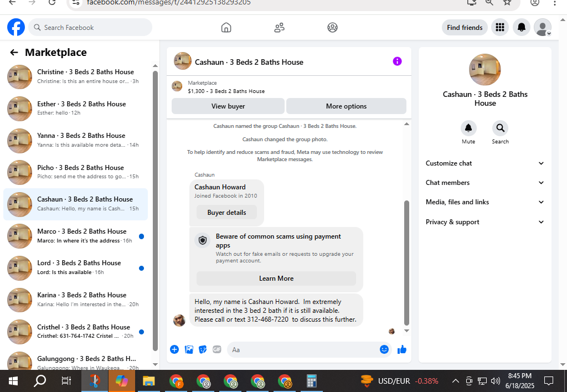Open more actions plus icon in composer
This screenshot has height=392, width=567.
(174, 349)
